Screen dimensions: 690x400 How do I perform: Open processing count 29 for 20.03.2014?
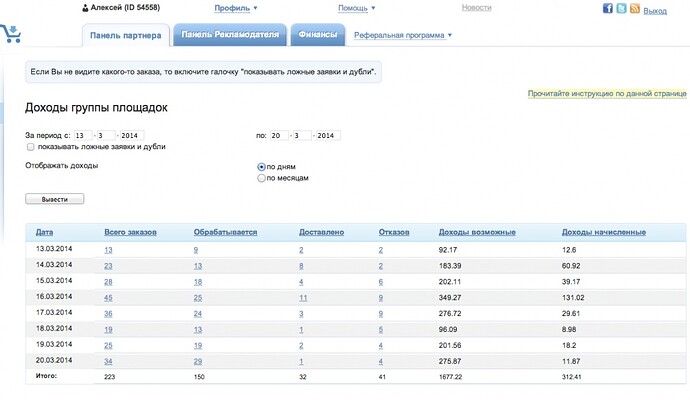[x=198, y=361]
